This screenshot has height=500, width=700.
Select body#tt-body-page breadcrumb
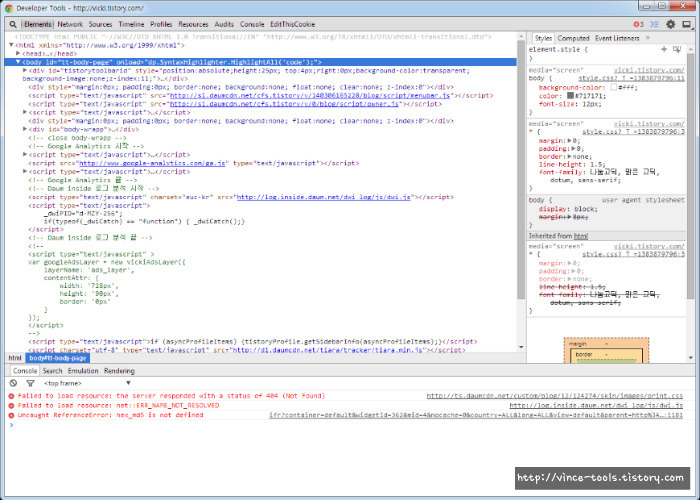click(58, 358)
